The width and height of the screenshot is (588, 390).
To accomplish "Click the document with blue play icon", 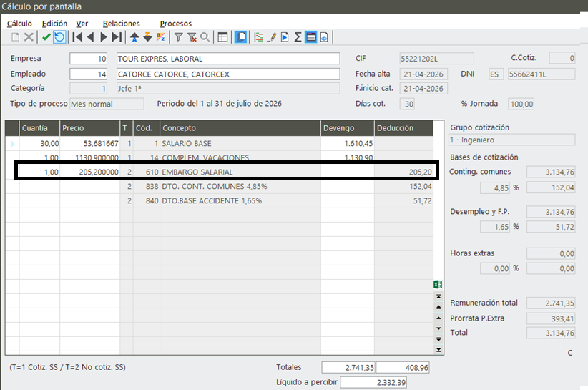I will point(285,37).
